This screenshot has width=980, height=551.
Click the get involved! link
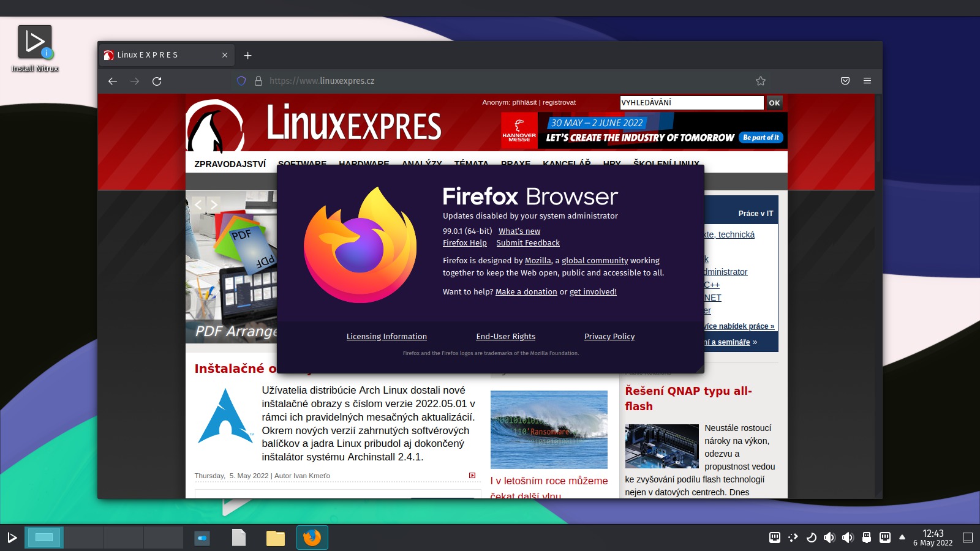point(593,292)
